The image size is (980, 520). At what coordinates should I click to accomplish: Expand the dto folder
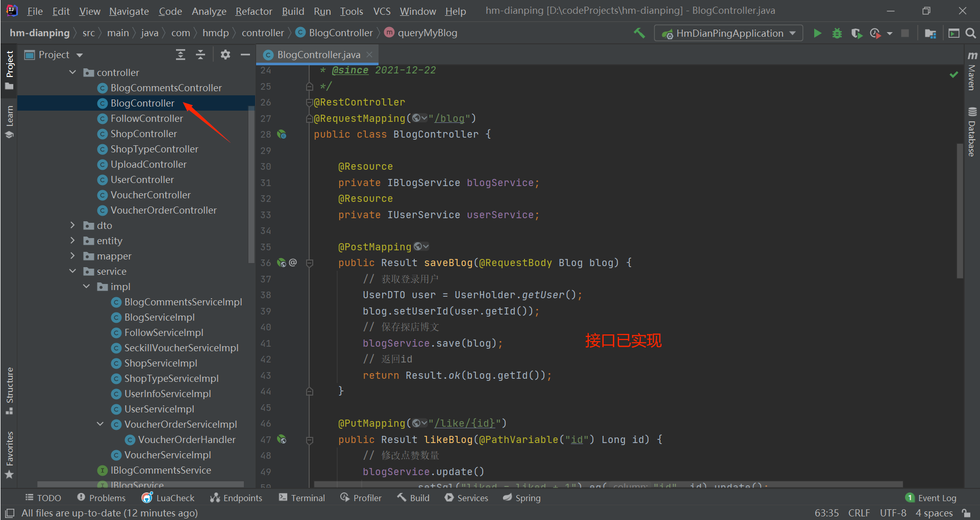(x=72, y=225)
